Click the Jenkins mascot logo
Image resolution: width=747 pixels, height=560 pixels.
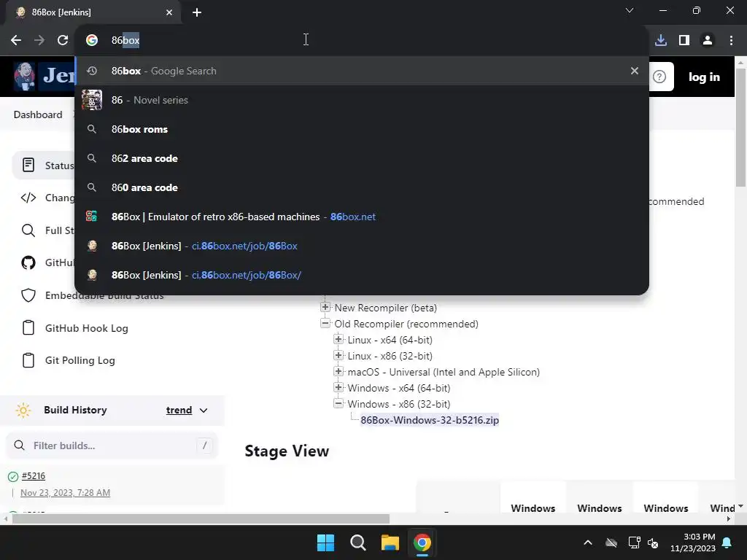point(25,76)
